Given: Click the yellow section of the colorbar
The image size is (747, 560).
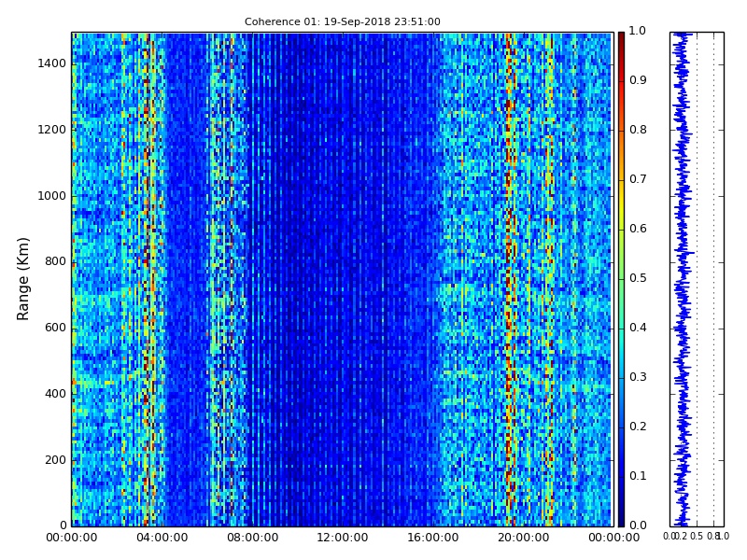Looking at the screenshot, I should (x=621, y=204).
